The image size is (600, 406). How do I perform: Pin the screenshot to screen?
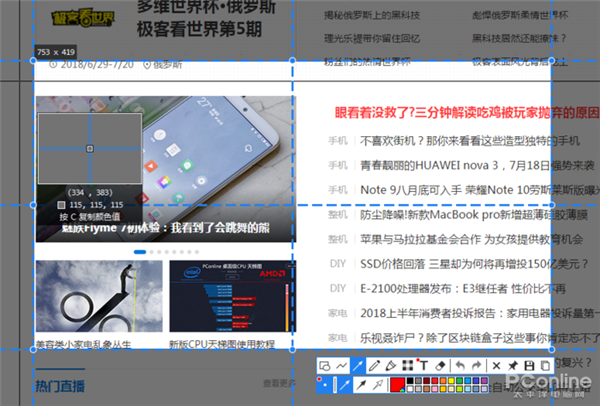(x=512, y=366)
